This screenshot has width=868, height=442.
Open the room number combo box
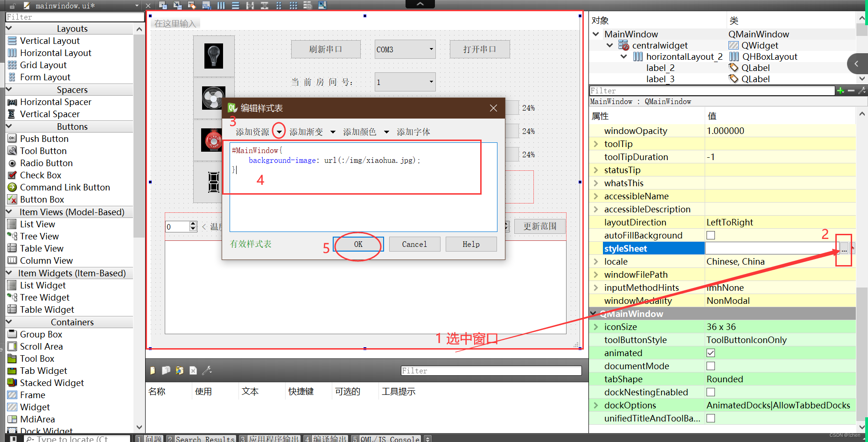coord(405,82)
